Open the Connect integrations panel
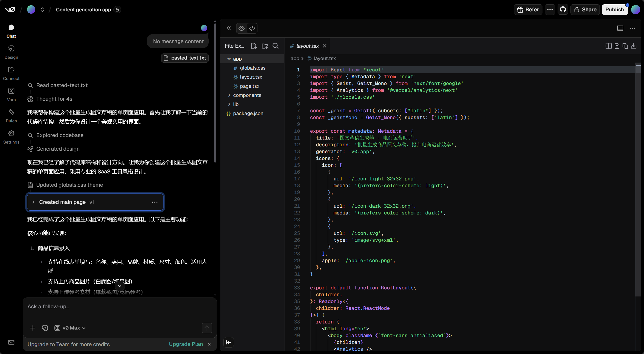Screen dimensions: 644x354 [11, 73]
